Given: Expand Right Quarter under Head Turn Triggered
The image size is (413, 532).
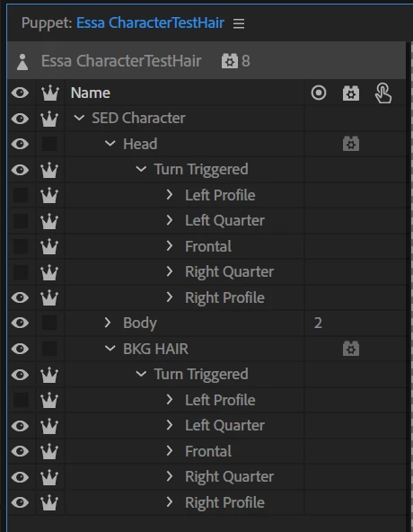Looking at the screenshot, I should [170, 271].
